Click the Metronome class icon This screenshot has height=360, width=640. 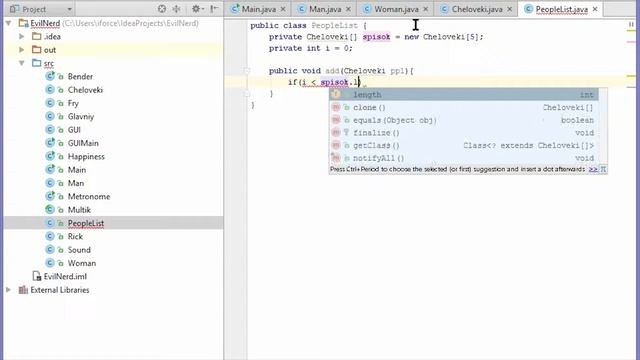(x=50, y=196)
